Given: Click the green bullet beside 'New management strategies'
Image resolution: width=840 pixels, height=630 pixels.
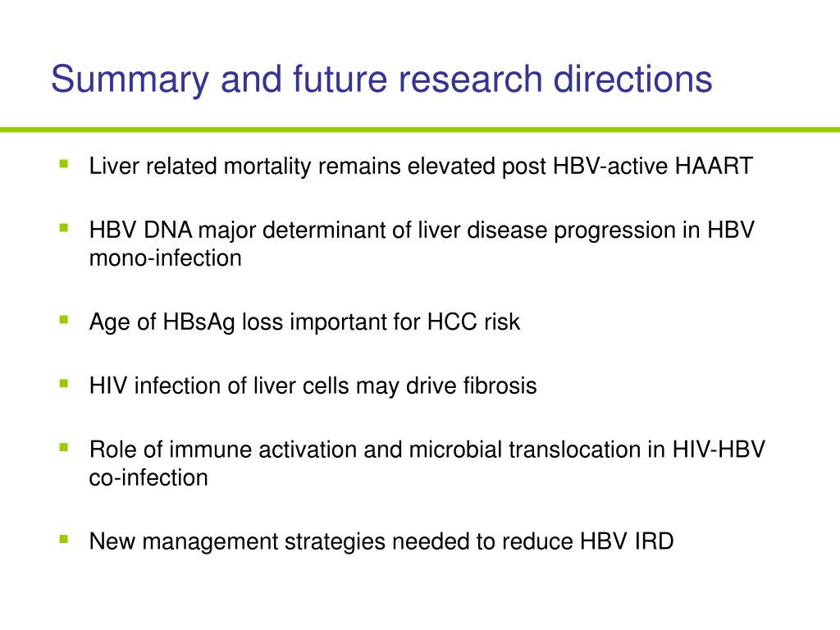Looking at the screenshot, I should pos(64,540).
